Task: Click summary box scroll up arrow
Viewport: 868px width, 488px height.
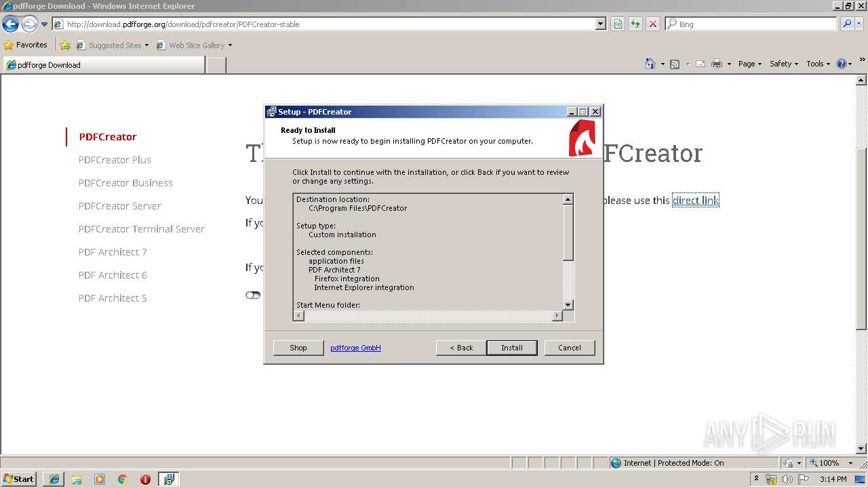Action: (x=568, y=199)
